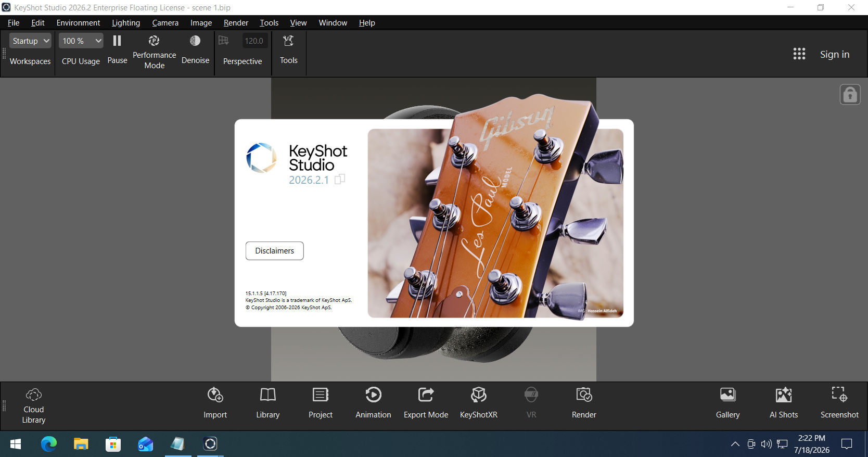The height and width of the screenshot is (457, 868).
Task: Click the Import button
Action: (215, 403)
